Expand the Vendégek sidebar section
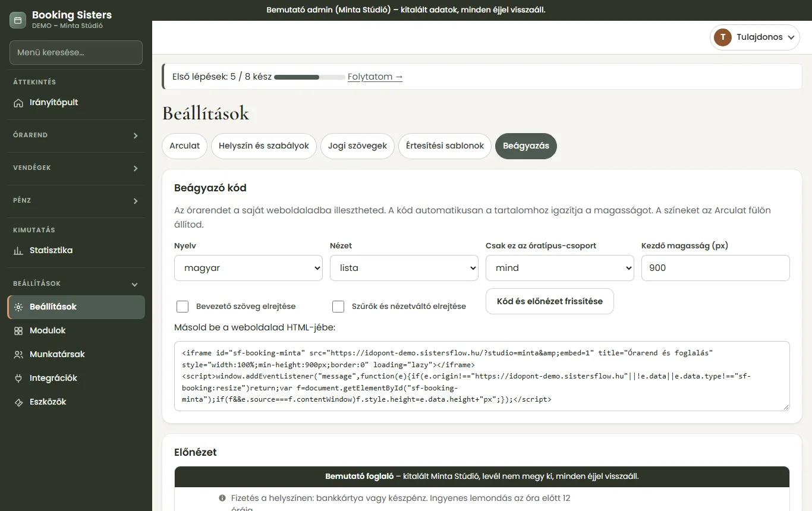 tap(76, 168)
